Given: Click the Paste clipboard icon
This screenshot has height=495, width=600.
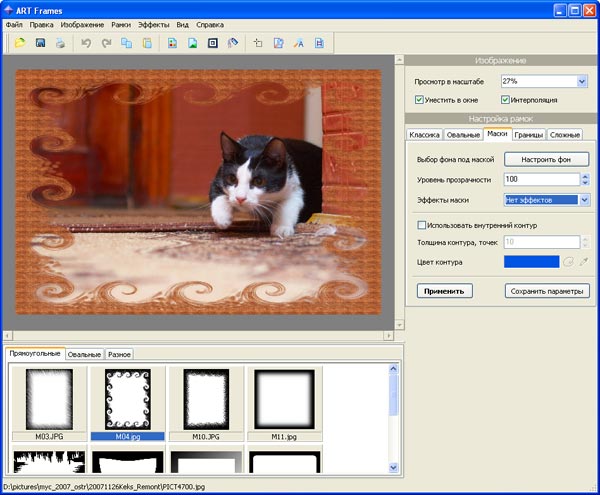Looking at the screenshot, I should pyautogui.click(x=147, y=43).
